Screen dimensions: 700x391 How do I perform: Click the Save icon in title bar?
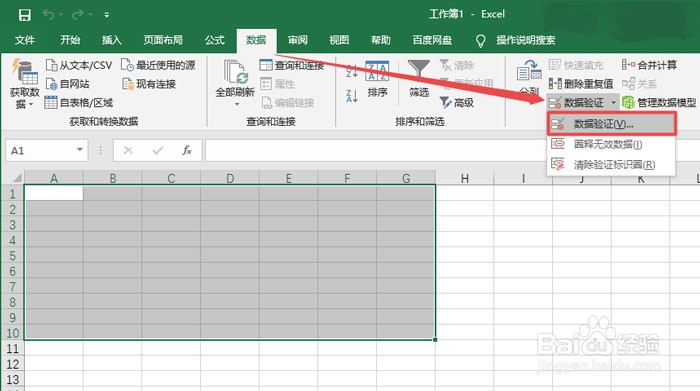pos(25,15)
